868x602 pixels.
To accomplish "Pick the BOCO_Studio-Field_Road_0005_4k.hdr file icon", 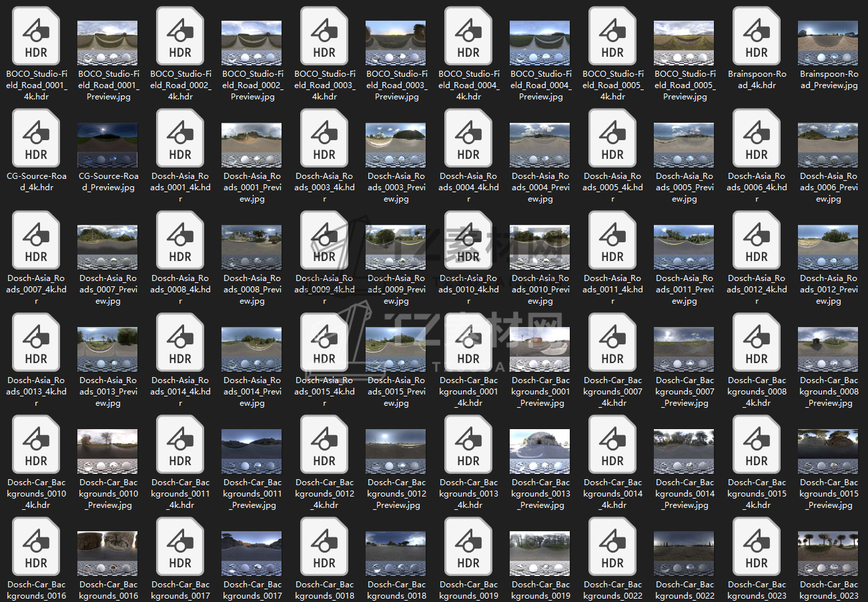I will click(612, 37).
